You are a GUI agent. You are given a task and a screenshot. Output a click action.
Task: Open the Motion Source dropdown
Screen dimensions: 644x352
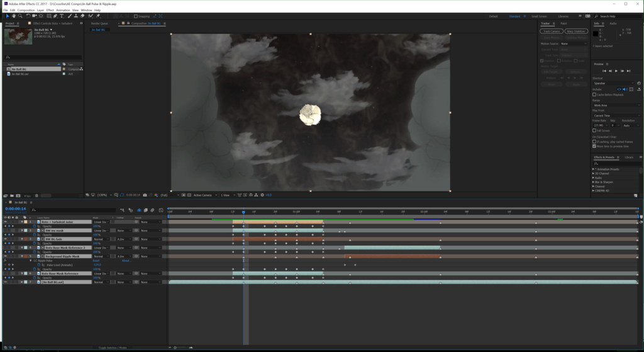tap(572, 44)
